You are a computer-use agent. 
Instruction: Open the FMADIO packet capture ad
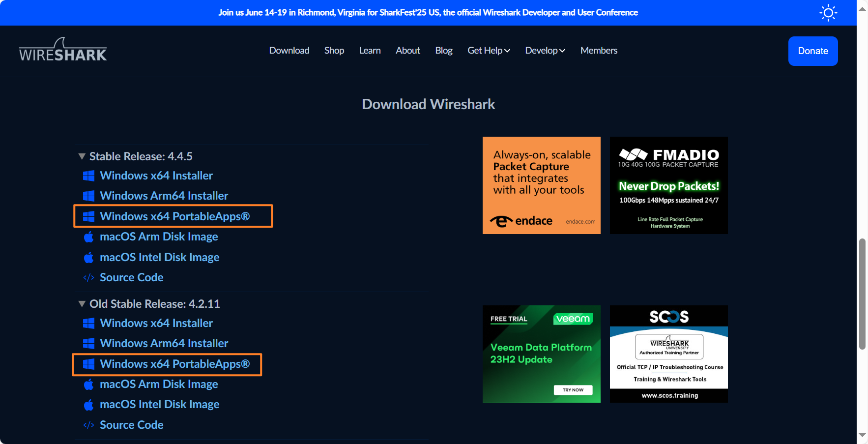tap(669, 185)
